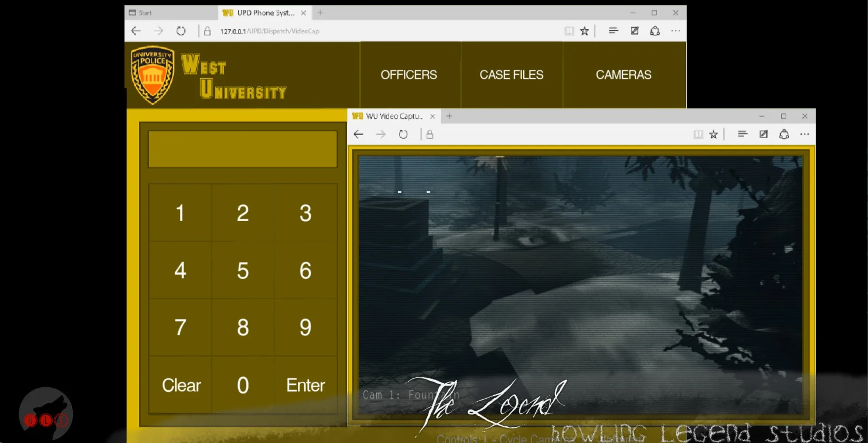This screenshot has height=443, width=868.
Task: Dial keypad digit 4
Action: click(x=180, y=270)
